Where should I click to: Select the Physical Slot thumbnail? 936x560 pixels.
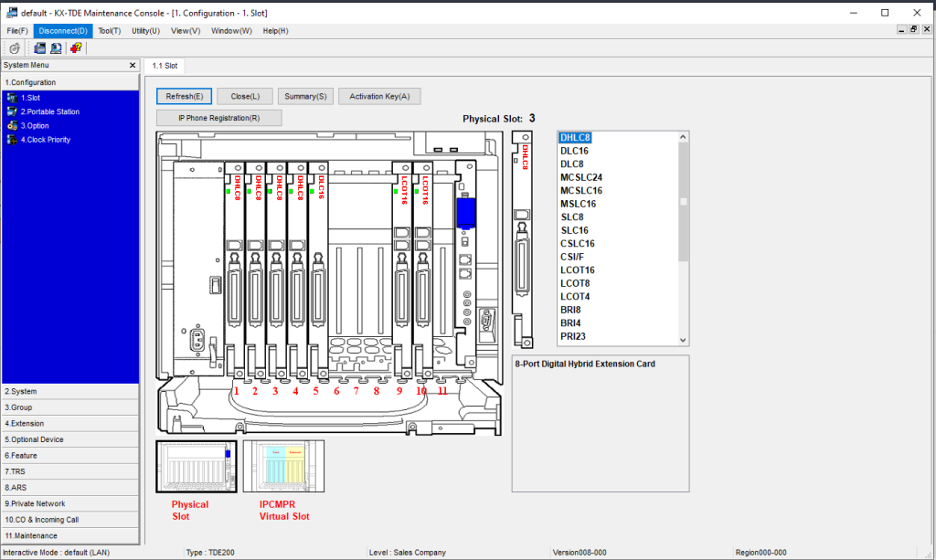pyautogui.click(x=197, y=467)
